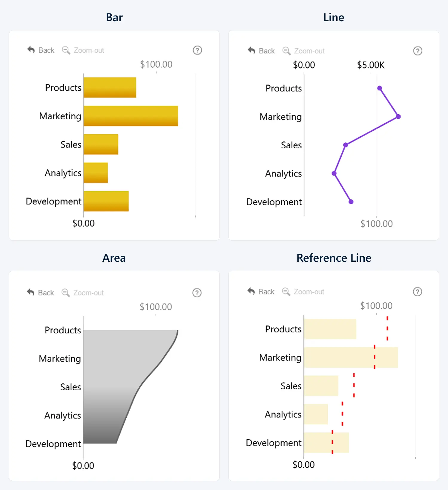Click the help icon in Area chart
The image size is (448, 490).
click(x=197, y=293)
